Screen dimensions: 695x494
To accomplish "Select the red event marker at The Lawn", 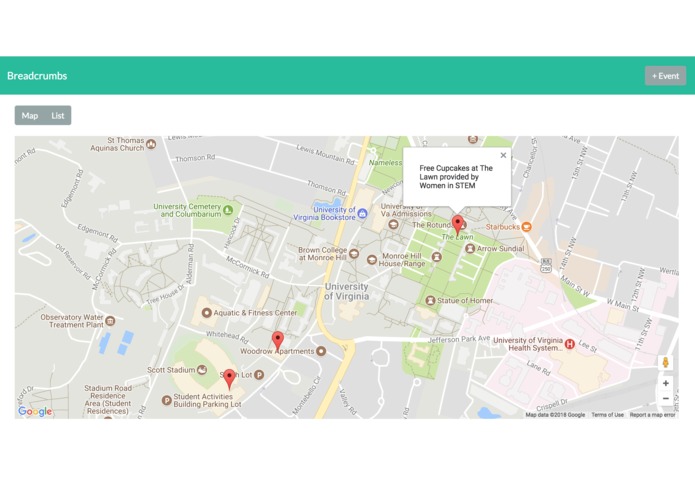I will tap(457, 225).
